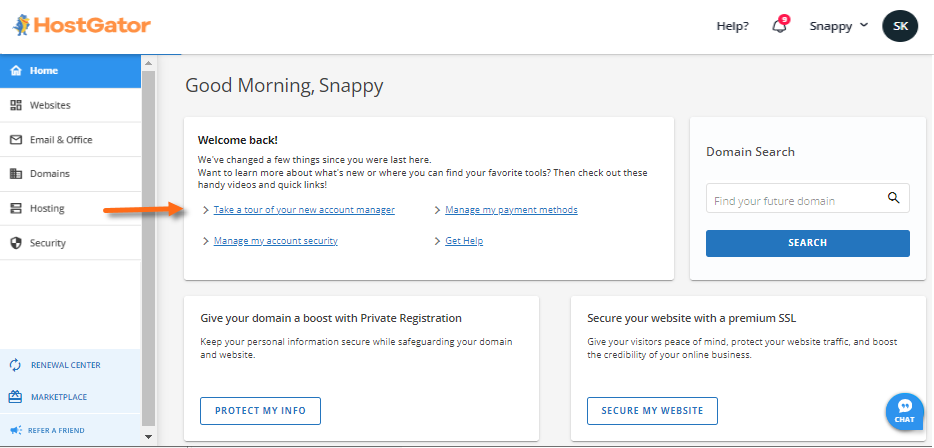Click the PROTECT MY INFO button
Image resolution: width=934 pixels, height=448 pixels.
click(x=260, y=411)
